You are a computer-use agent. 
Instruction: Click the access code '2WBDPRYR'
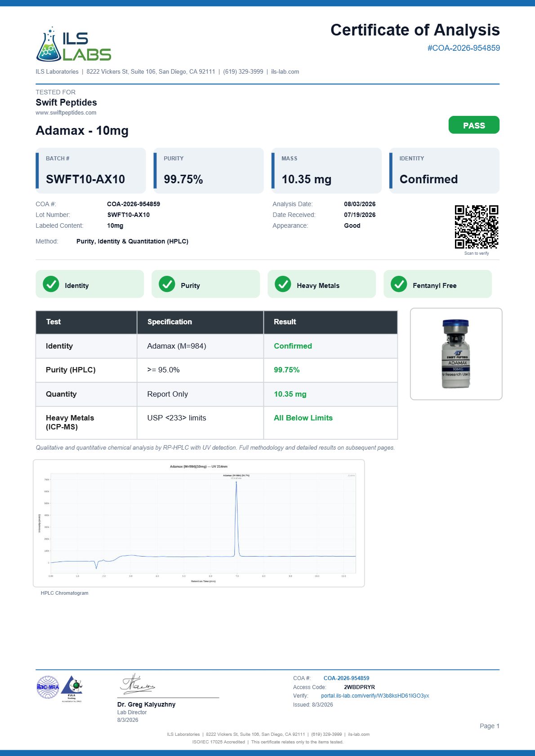coord(359,687)
